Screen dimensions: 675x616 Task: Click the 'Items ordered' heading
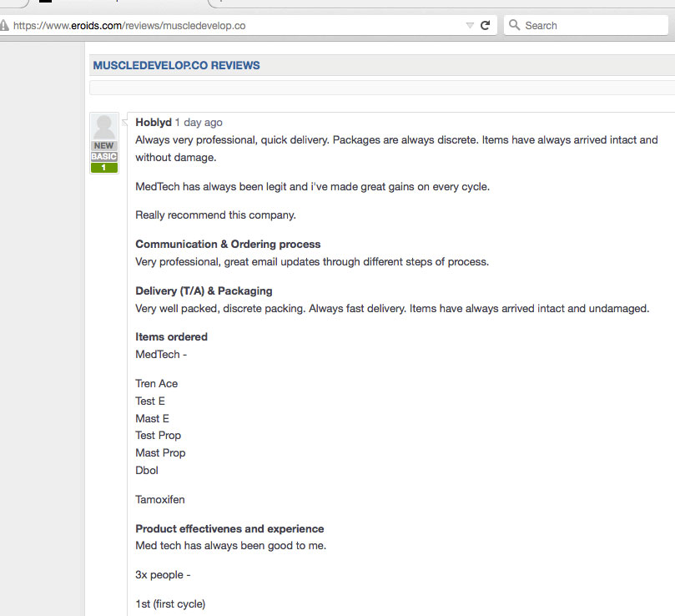click(x=171, y=337)
